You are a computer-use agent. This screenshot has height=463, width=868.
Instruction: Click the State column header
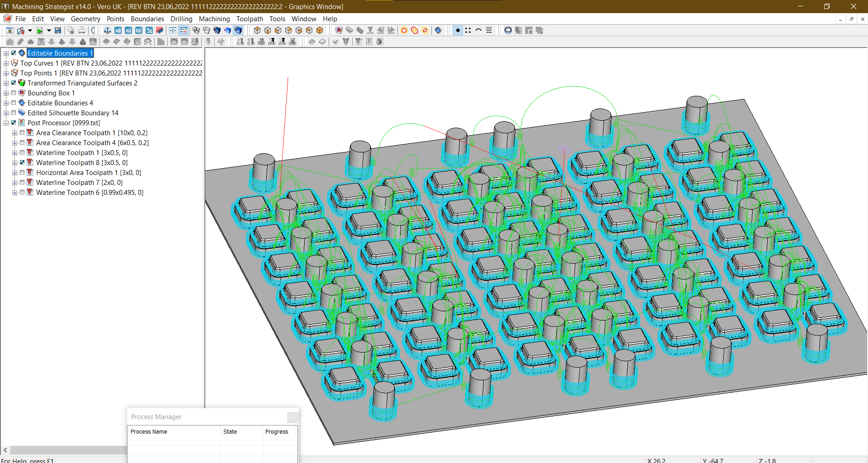pyautogui.click(x=241, y=432)
